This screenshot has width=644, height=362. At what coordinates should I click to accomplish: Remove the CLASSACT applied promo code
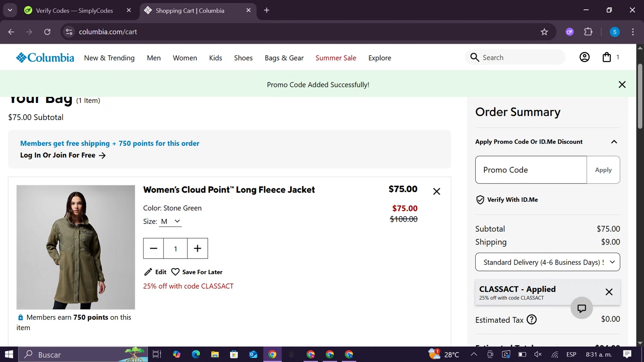[609, 292]
